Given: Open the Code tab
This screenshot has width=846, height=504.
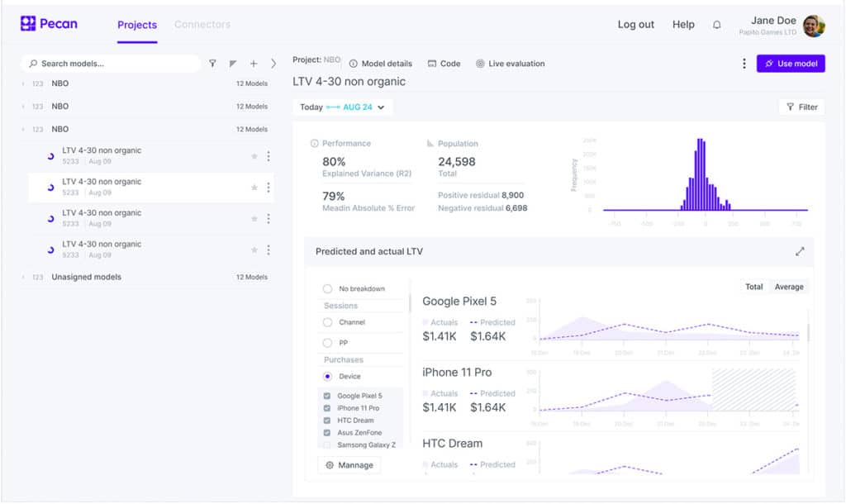Looking at the screenshot, I should tap(444, 64).
